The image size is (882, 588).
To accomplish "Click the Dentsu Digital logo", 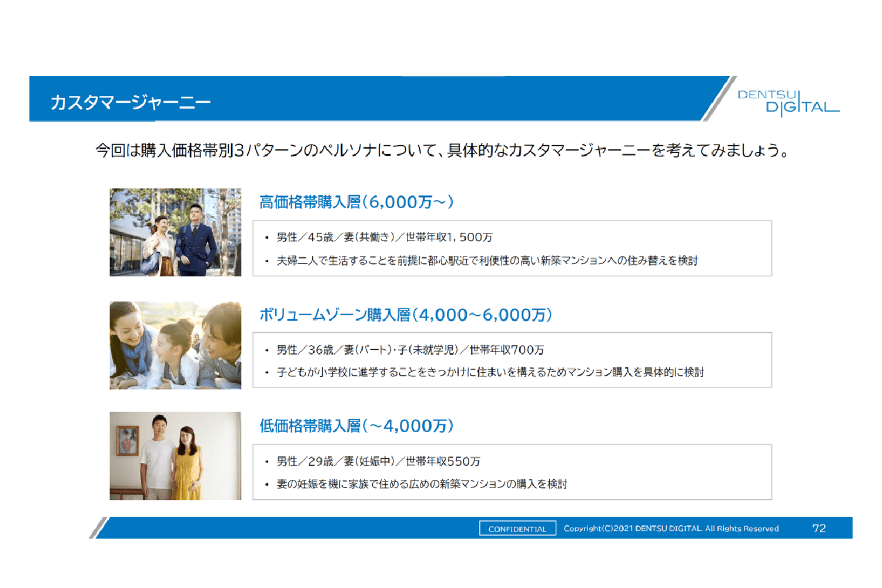I will click(x=788, y=103).
